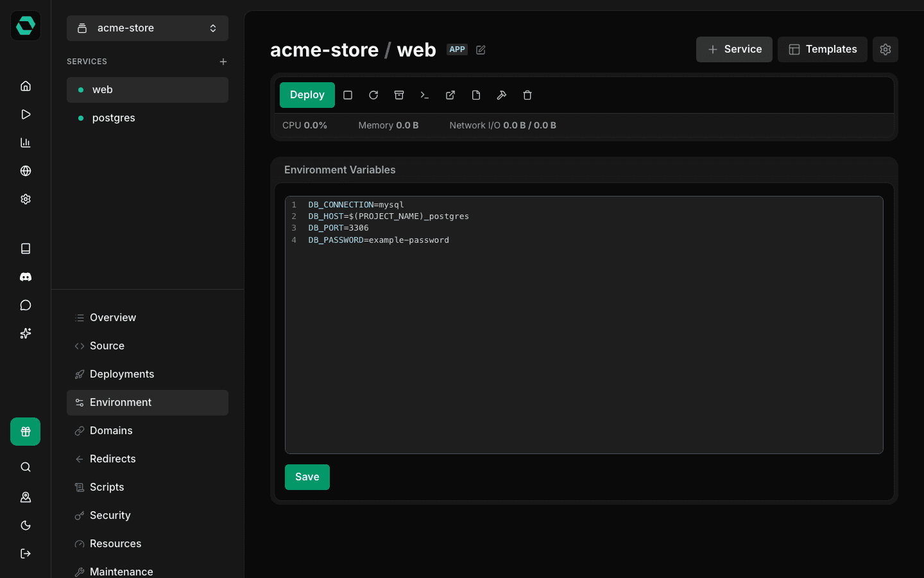The image size is (924, 578).
Task: Open the Templates button
Action: pos(823,49)
